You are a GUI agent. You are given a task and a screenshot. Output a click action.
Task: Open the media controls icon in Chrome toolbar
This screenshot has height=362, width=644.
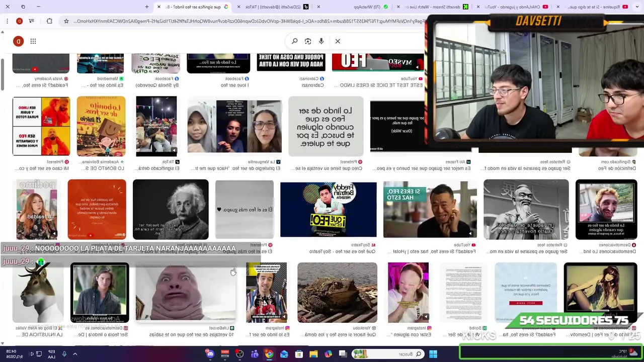click(31, 21)
